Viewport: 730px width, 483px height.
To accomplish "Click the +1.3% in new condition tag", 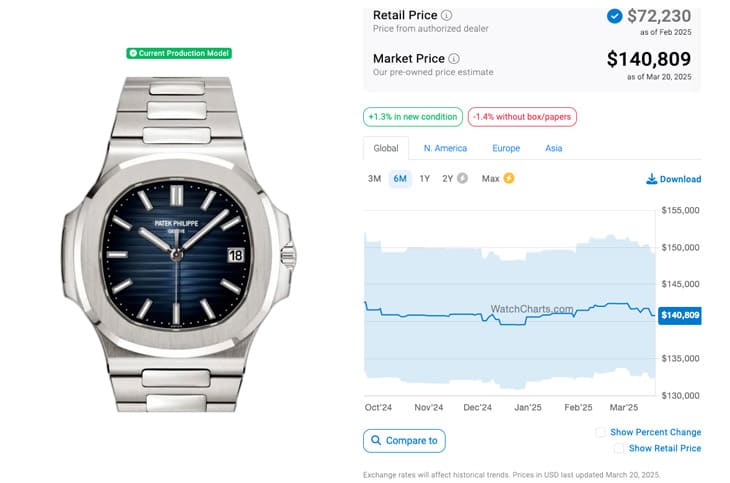I will 413,117.
